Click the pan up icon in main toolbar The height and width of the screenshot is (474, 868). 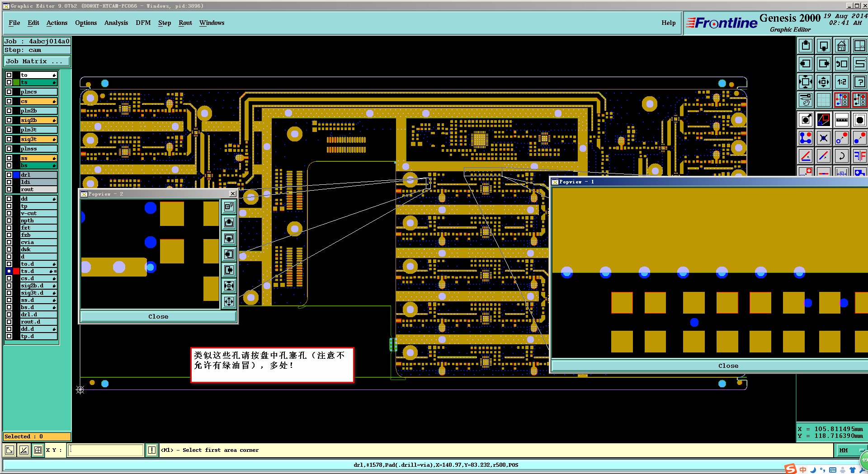(x=806, y=46)
